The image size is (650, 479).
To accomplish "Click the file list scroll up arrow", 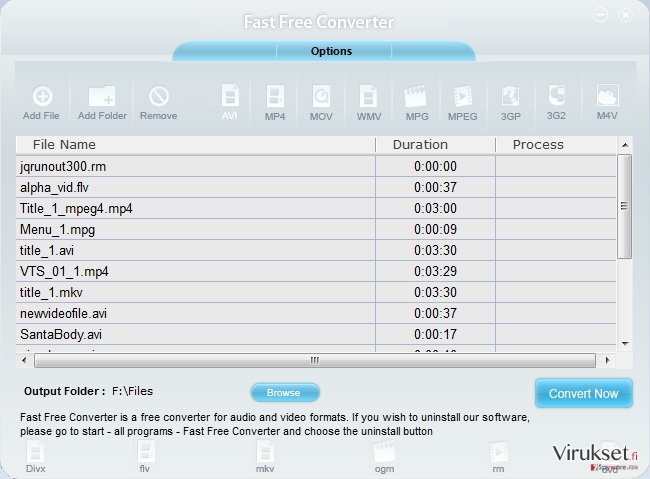I will 625,145.
